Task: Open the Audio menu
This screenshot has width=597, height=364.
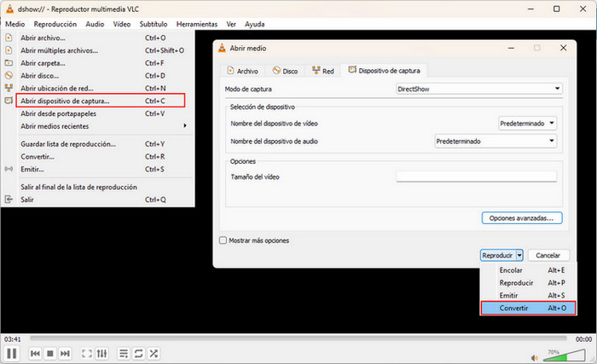Action: point(95,24)
